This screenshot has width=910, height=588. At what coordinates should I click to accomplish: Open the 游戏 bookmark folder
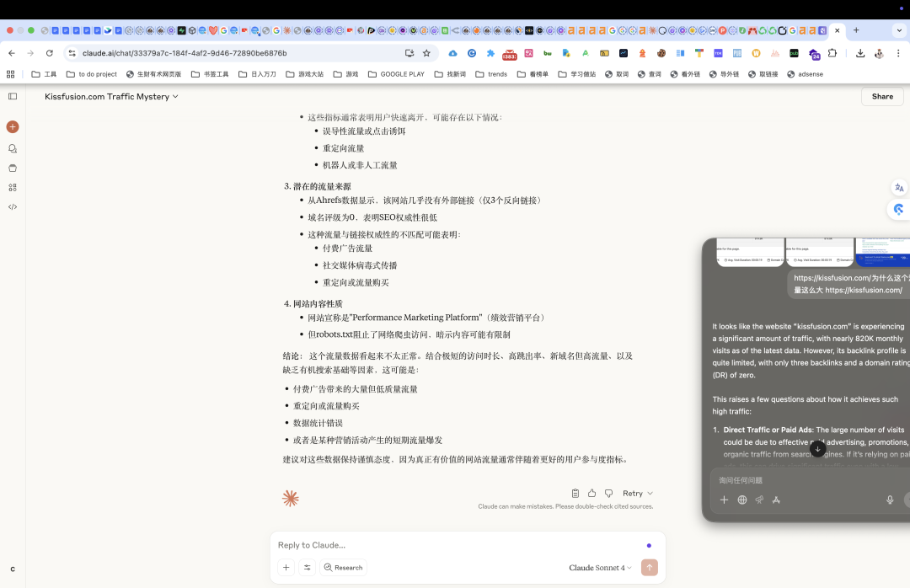(x=346, y=74)
